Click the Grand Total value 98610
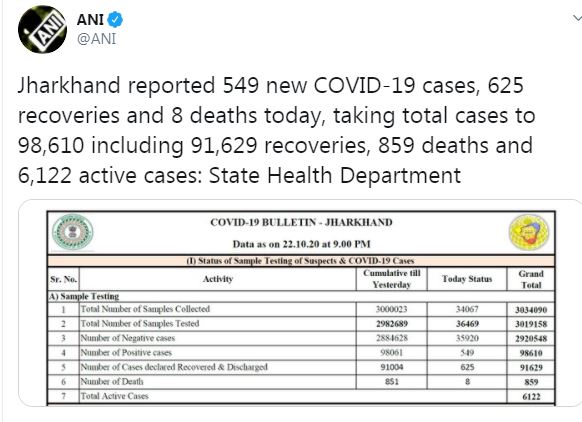The width and height of the screenshot is (582, 422). [x=531, y=353]
